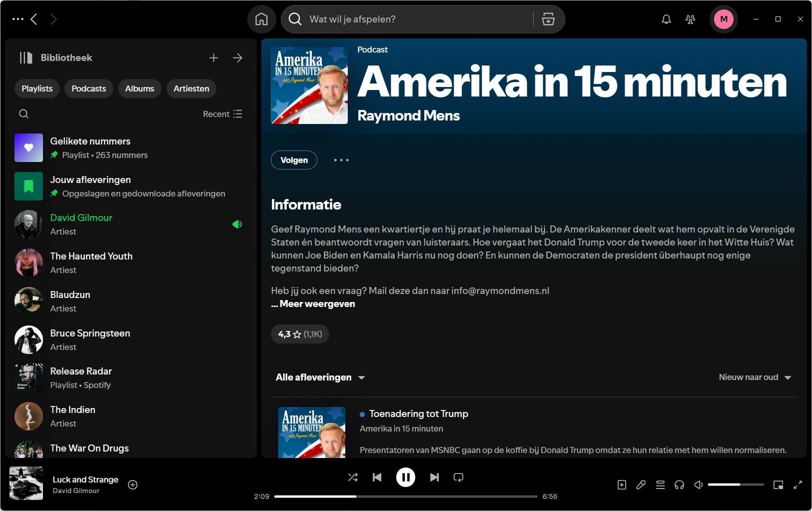
Task: Click the Toenadering tot Trump episode cover
Action: pos(312,432)
